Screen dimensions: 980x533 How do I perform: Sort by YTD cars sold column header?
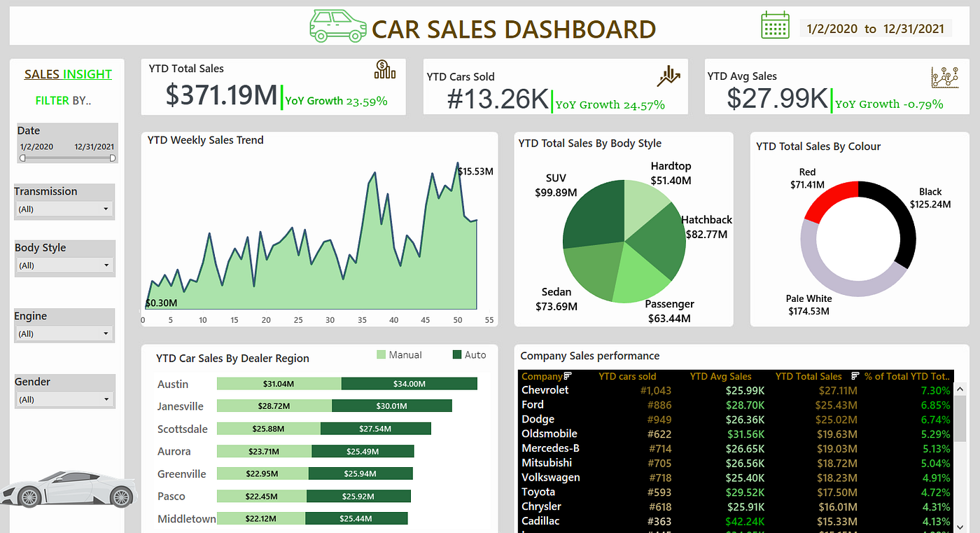click(627, 376)
